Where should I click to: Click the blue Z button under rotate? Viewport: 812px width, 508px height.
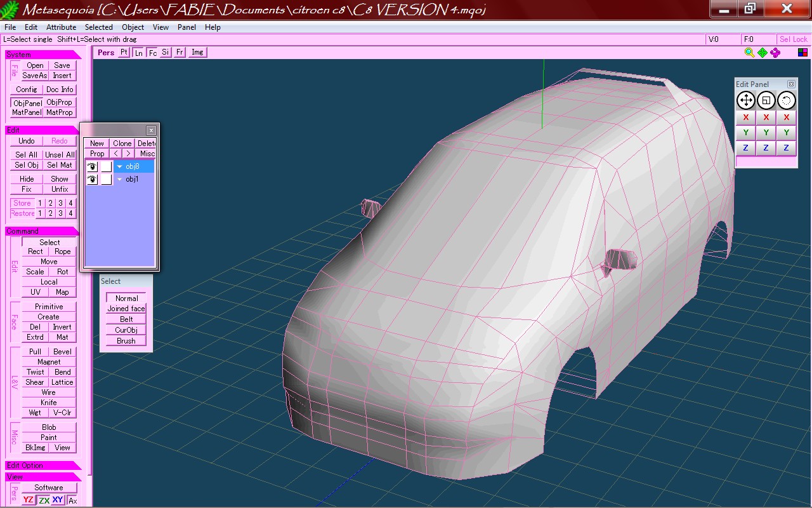point(786,148)
